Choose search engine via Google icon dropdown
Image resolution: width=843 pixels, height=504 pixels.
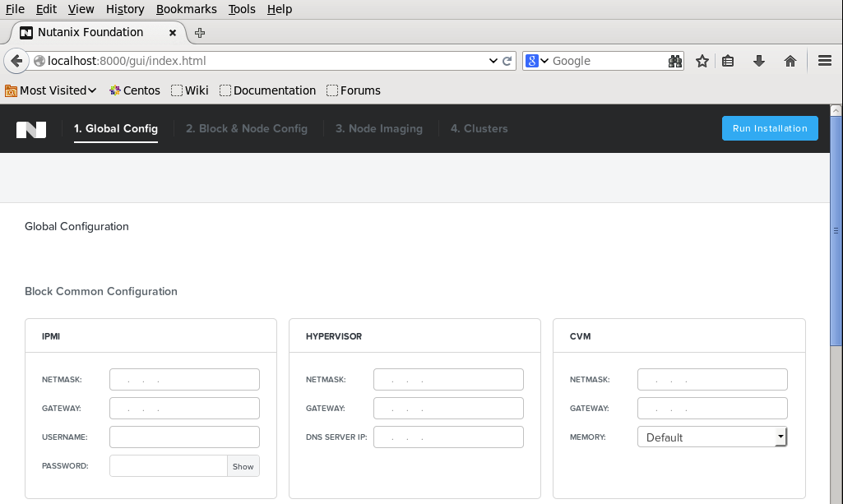[536, 61]
